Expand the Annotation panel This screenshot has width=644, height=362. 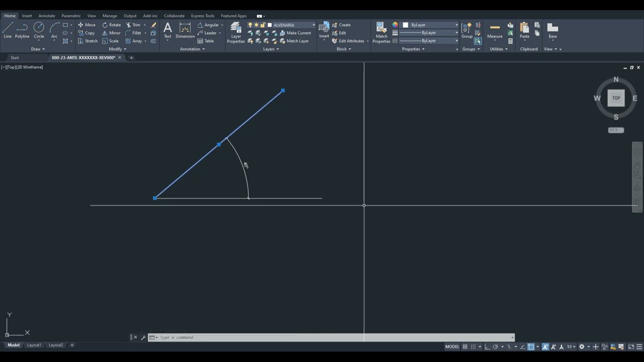[192, 49]
